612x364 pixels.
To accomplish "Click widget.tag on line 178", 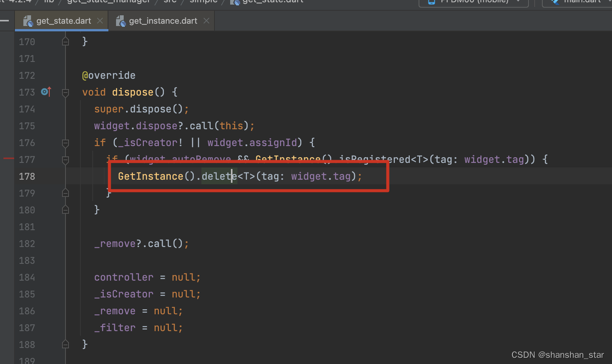I will pyautogui.click(x=321, y=176).
